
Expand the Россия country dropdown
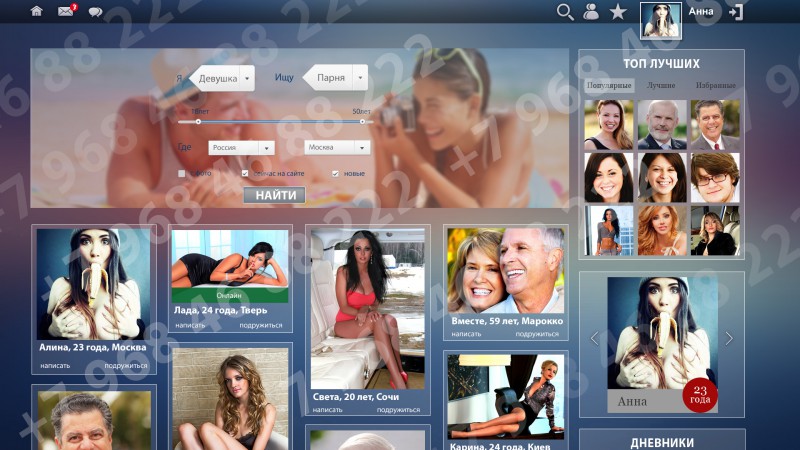coord(241,147)
